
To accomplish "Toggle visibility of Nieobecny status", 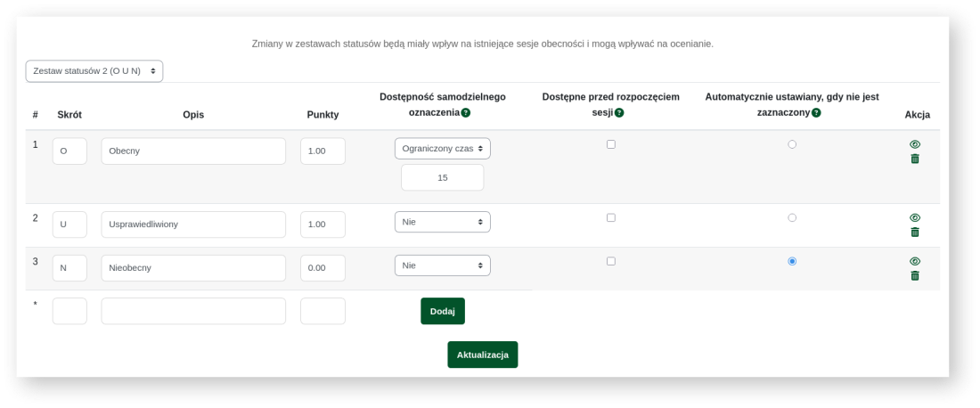I will pos(915,261).
